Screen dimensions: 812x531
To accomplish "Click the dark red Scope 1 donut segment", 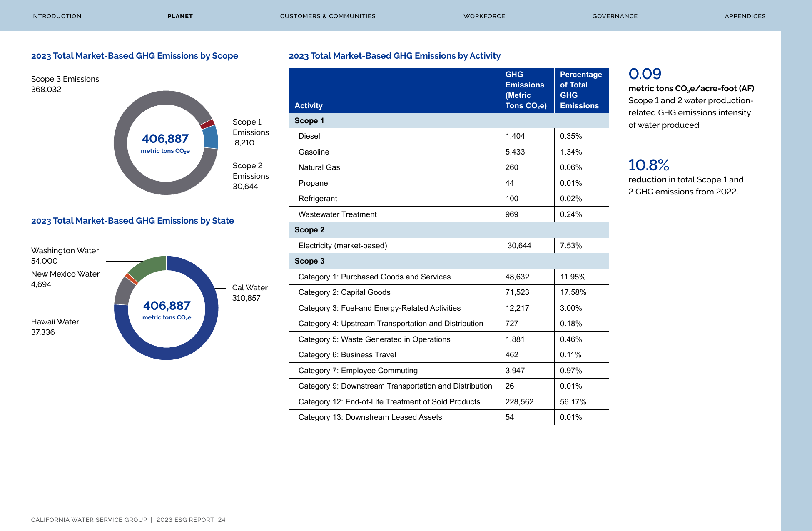I will coord(207,124).
